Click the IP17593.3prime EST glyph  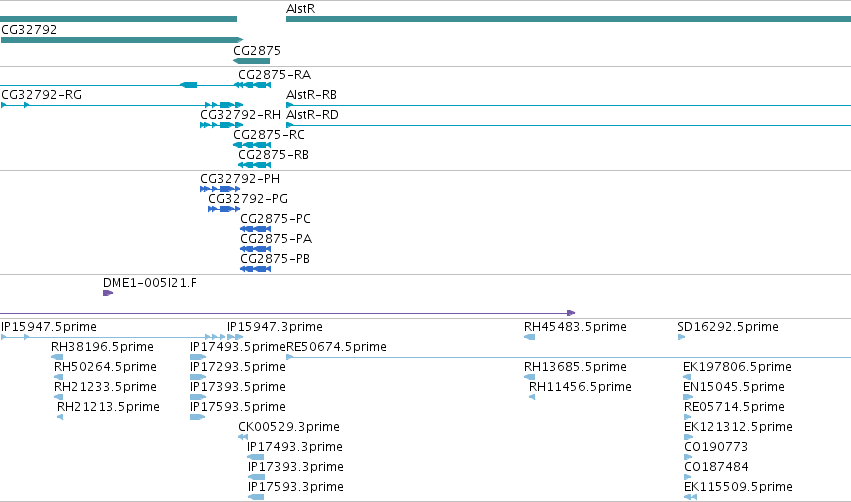(x=256, y=498)
